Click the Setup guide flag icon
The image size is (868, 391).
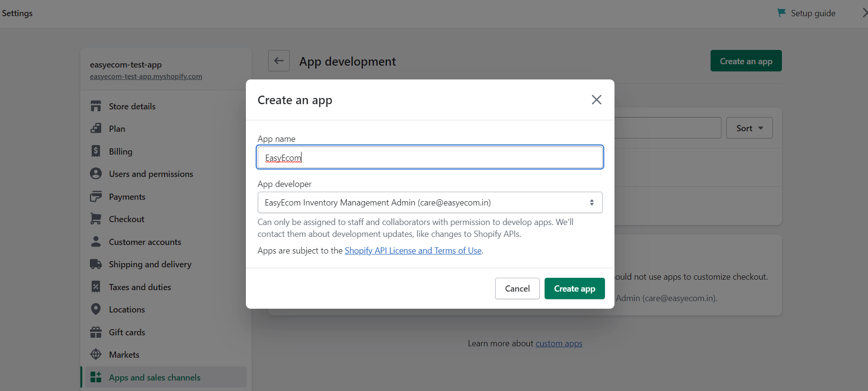(x=781, y=13)
